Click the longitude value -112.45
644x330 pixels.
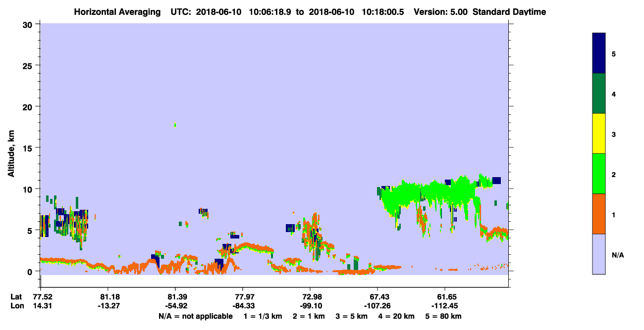click(x=444, y=305)
